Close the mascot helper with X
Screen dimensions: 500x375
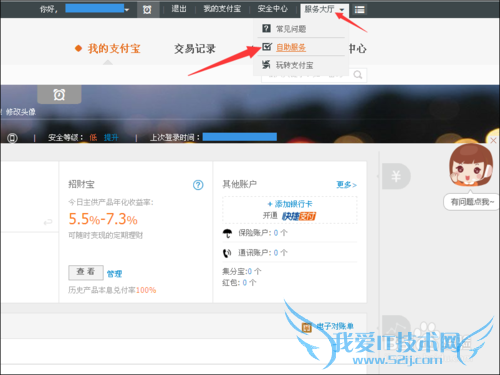click(493, 140)
